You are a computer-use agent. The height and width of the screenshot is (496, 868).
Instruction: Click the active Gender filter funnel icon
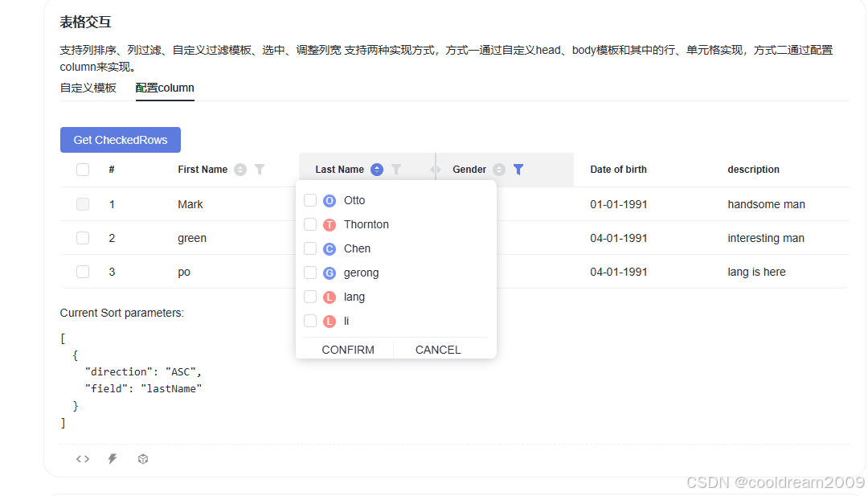[518, 169]
